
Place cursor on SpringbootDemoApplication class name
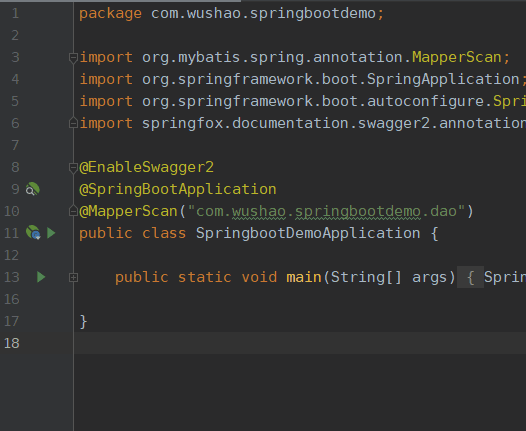[308, 233]
